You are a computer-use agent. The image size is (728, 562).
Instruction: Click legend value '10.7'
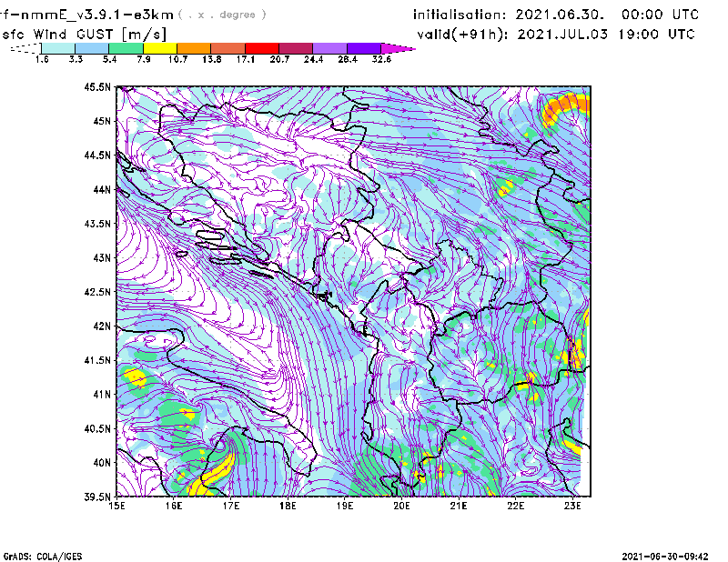[177, 59]
